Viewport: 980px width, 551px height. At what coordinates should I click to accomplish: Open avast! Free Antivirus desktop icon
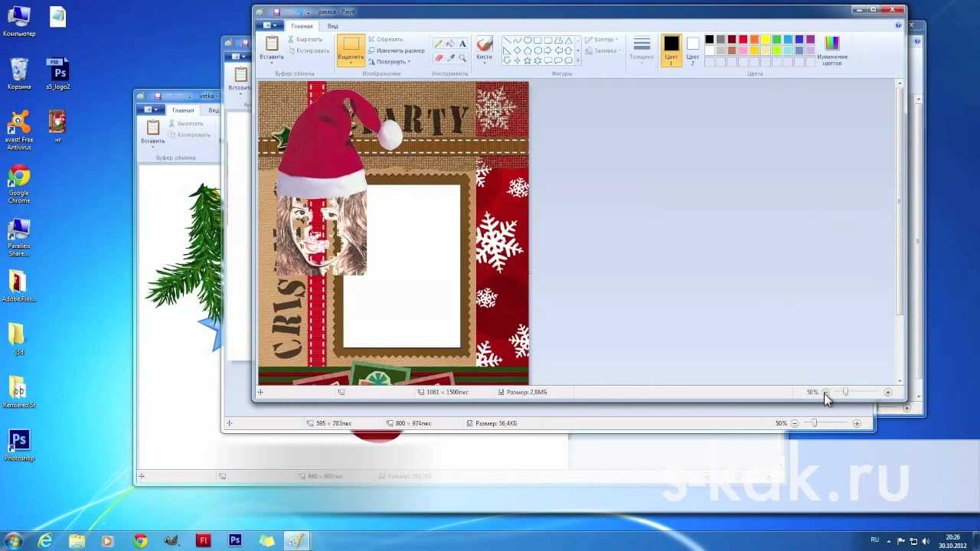click(19, 130)
